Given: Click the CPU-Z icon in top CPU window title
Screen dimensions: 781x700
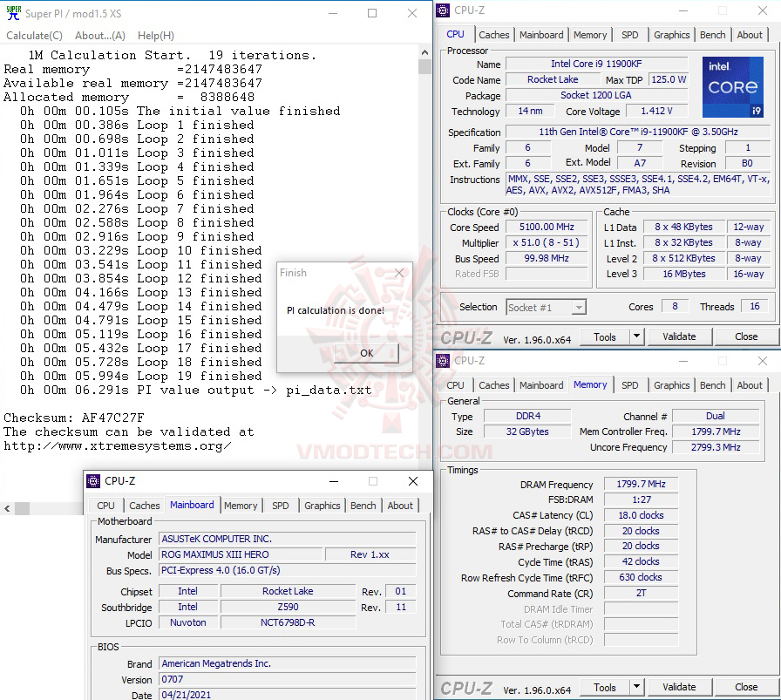Looking at the screenshot, I should 443,10.
